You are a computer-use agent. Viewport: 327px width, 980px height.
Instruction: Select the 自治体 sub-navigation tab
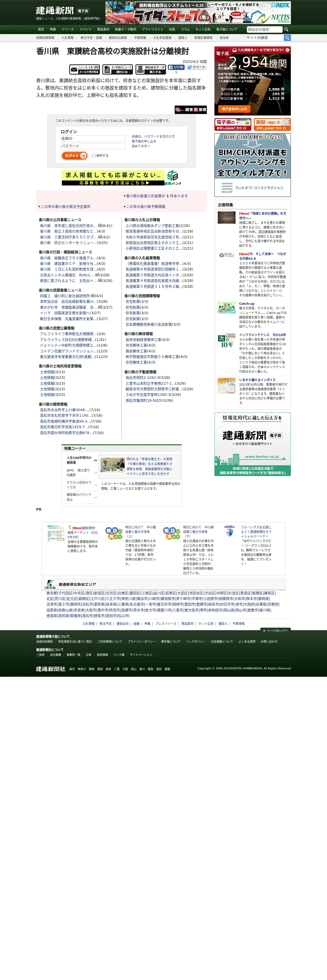pos(224,38)
